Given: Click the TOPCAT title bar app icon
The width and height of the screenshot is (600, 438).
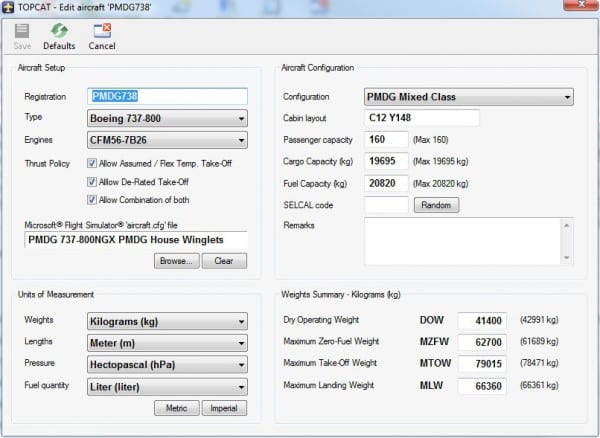Looking at the screenshot, I should click(9, 8).
